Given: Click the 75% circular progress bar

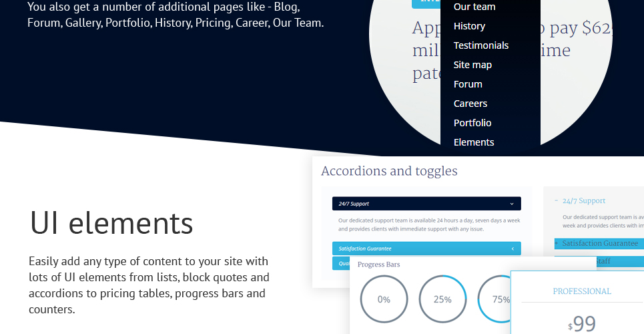Looking at the screenshot, I should (495, 299).
